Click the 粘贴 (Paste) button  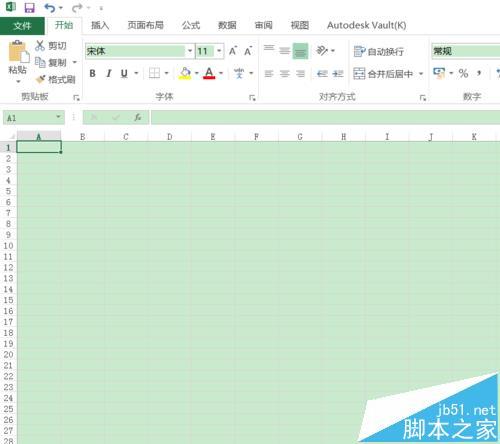(x=17, y=62)
